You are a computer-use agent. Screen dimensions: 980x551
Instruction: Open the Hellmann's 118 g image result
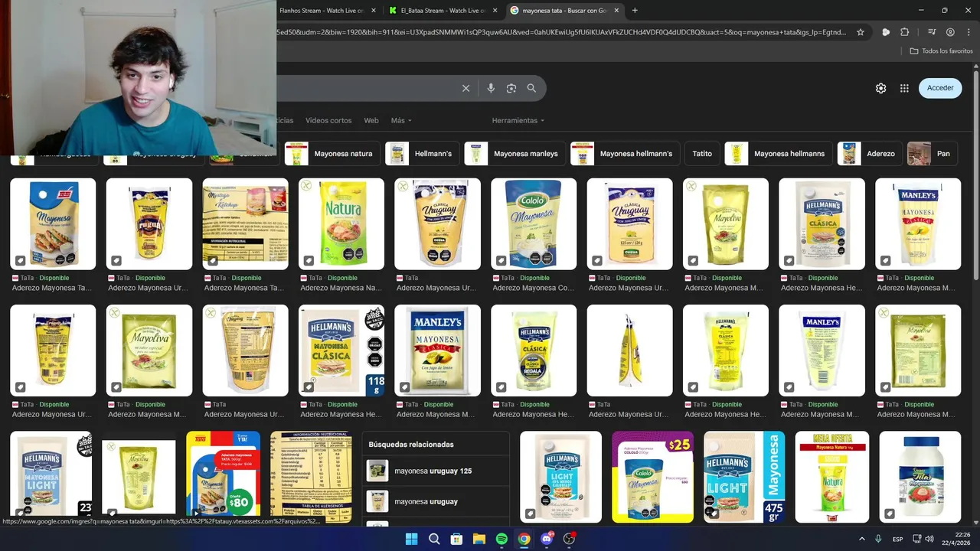(341, 350)
